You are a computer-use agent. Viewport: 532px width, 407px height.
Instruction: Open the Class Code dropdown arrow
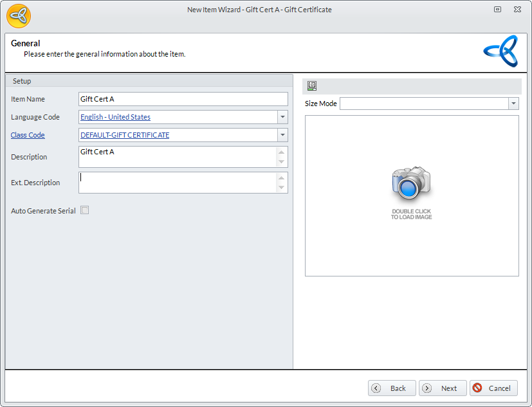[x=282, y=135]
